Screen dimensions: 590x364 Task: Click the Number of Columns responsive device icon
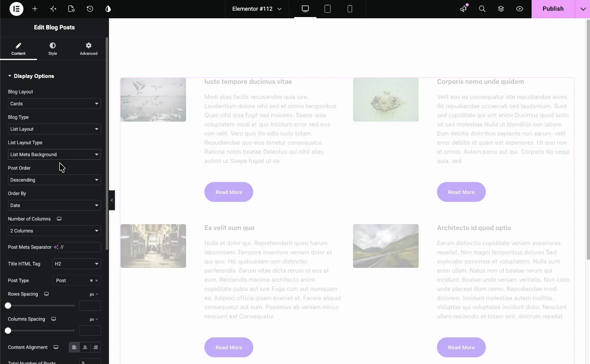59,219
